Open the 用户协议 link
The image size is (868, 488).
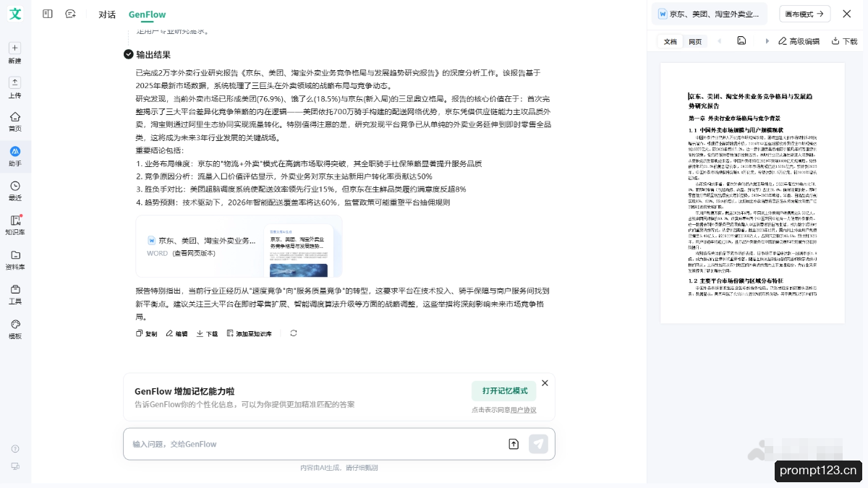click(x=524, y=410)
